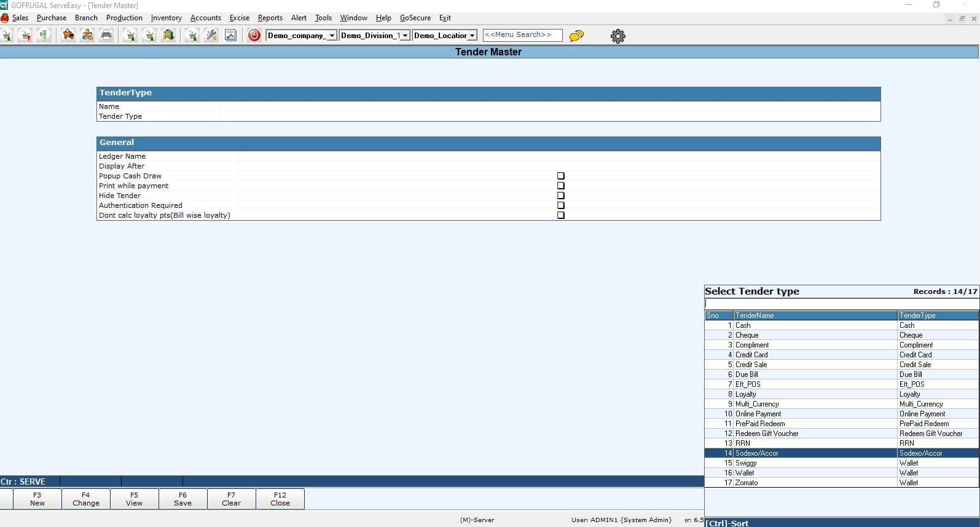The height and width of the screenshot is (527, 980).
Task: Open the Reports menu
Action: click(x=270, y=18)
